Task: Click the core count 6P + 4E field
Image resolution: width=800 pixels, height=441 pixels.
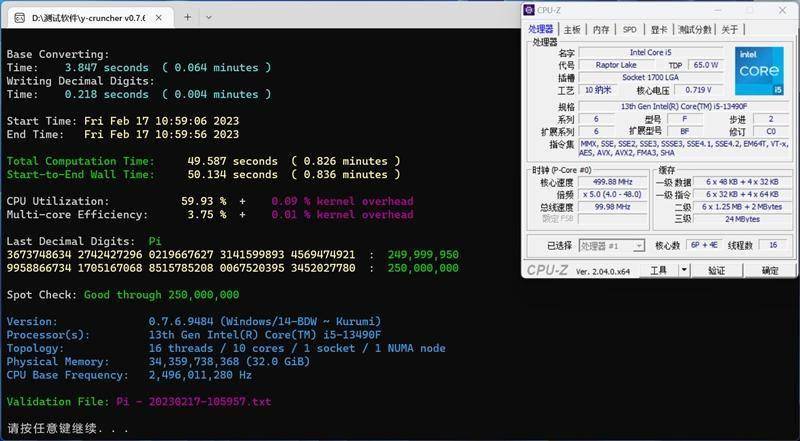Action: pyautogui.click(x=704, y=246)
